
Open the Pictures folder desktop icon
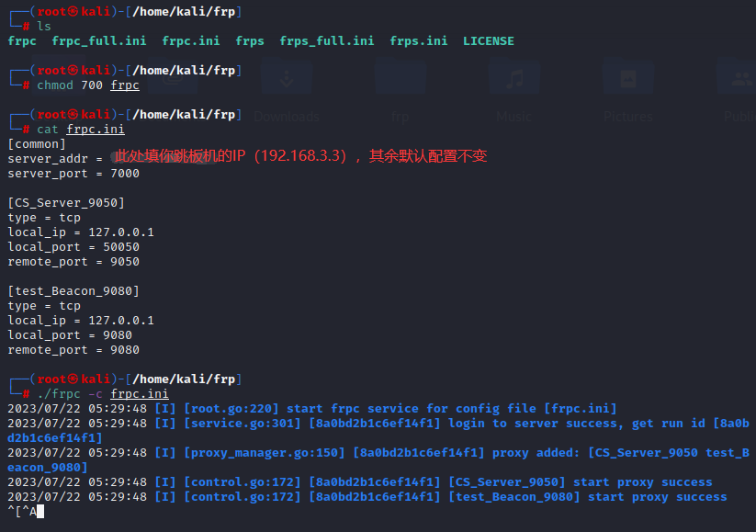627,83
